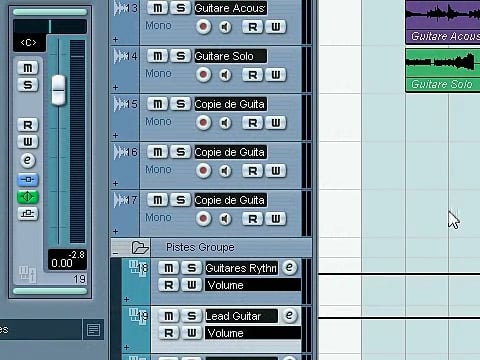Enable record on track 13 Guitare Acous

[203, 27]
